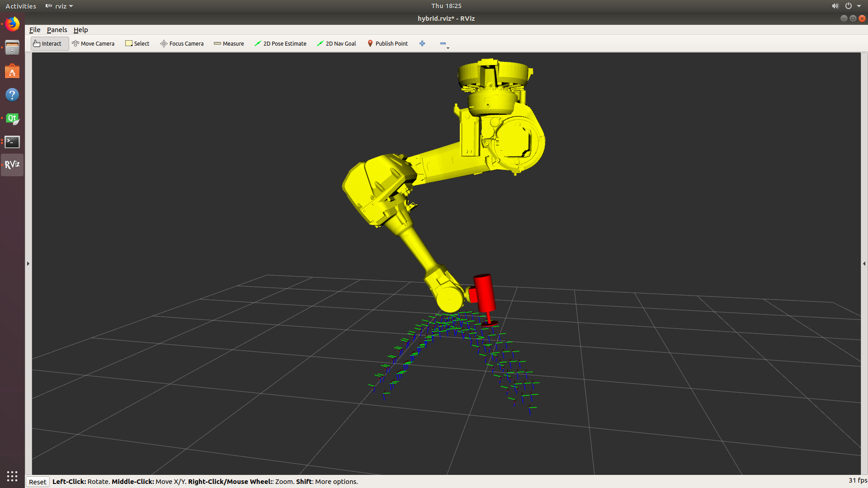Click the Publish Point tool
The height and width of the screenshot is (488, 868).
(387, 44)
